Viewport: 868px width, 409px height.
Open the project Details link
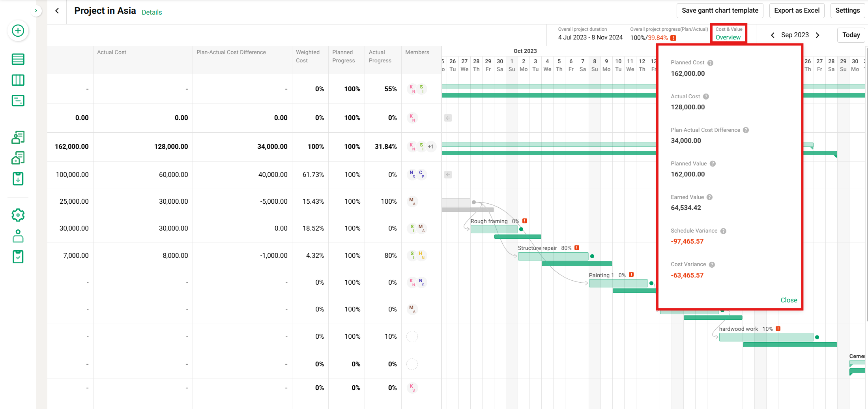click(x=152, y=12)
